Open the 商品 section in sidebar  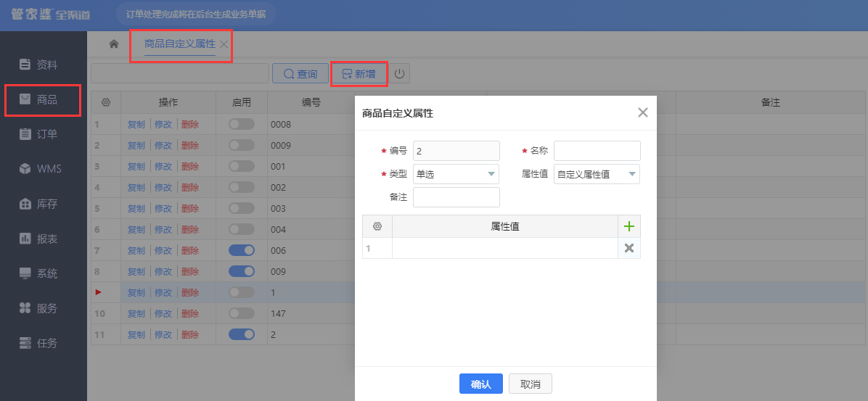(38, 99)
